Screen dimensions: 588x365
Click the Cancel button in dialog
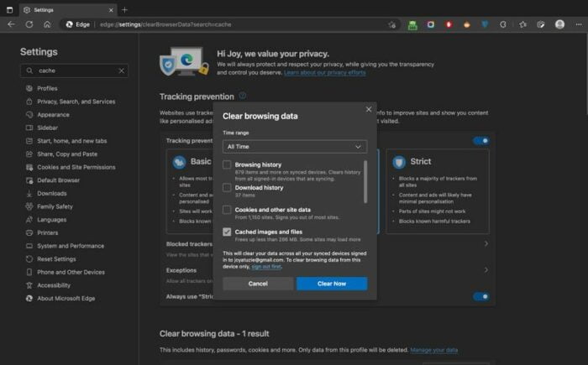click(x=258, y=284)
